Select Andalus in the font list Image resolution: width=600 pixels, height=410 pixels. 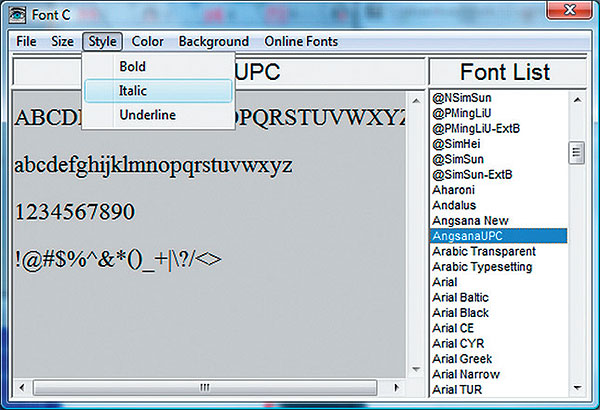pos(498,205)
